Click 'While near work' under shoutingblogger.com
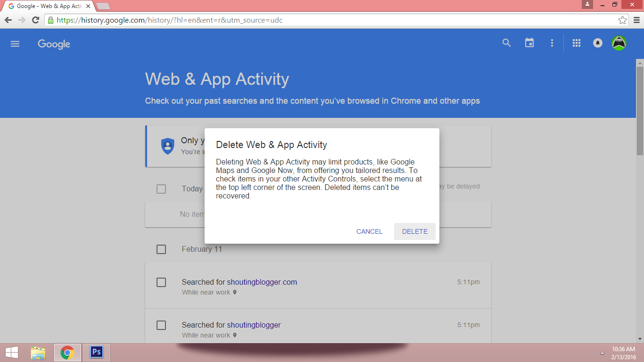This screenshot has height=362, width=644. coord(206,292)
